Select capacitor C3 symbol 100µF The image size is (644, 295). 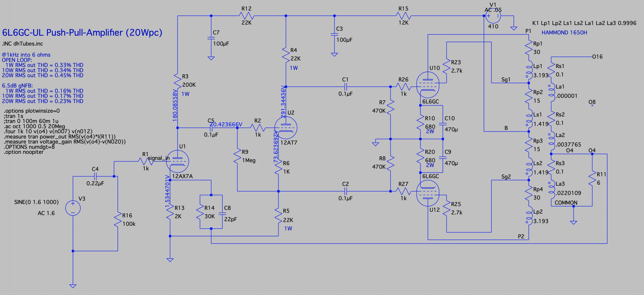coord(334,34)
